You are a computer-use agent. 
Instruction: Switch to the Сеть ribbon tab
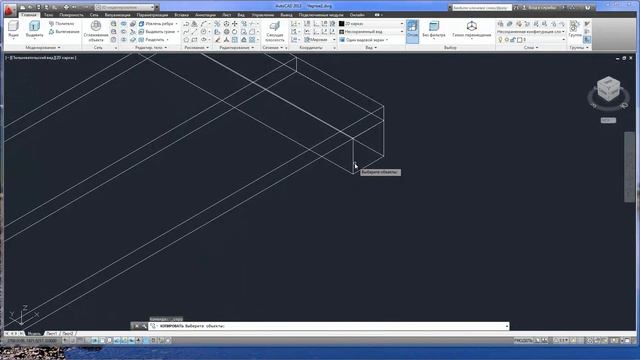coord(94,15)
